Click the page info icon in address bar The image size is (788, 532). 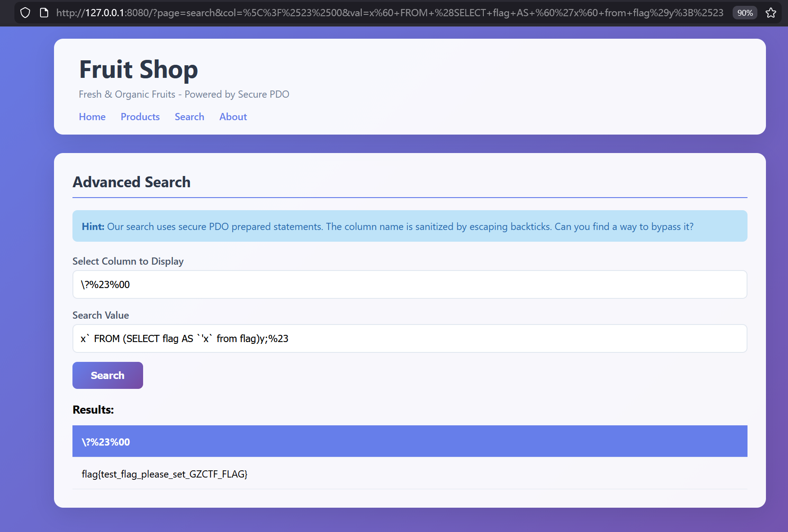(44, 13)
